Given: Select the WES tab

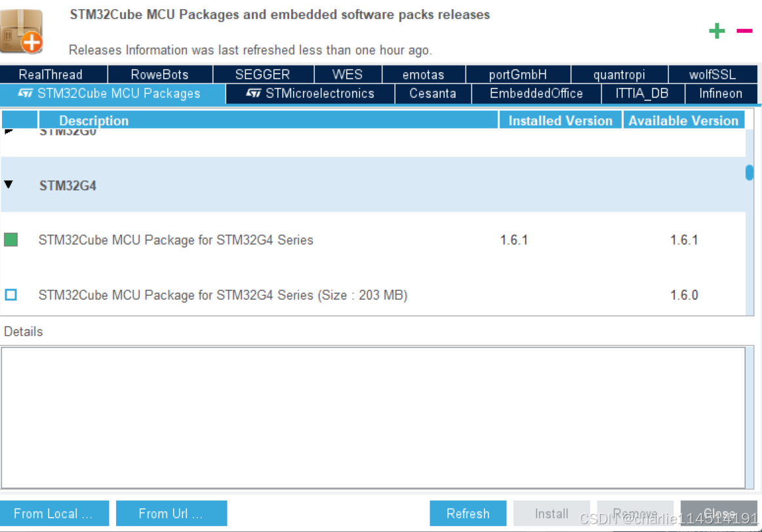Looking at the screenshot, I should pos(348,74).
